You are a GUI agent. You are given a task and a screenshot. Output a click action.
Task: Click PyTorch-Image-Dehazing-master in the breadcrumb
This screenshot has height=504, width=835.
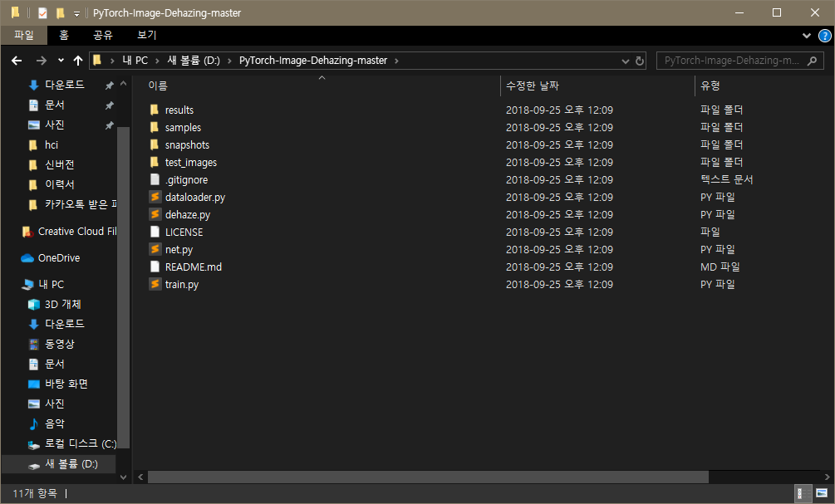coord(313,61)
